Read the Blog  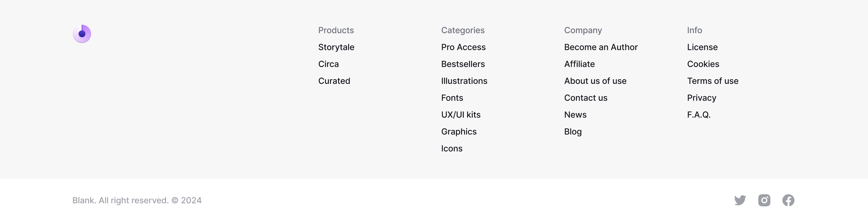(573, 132)
